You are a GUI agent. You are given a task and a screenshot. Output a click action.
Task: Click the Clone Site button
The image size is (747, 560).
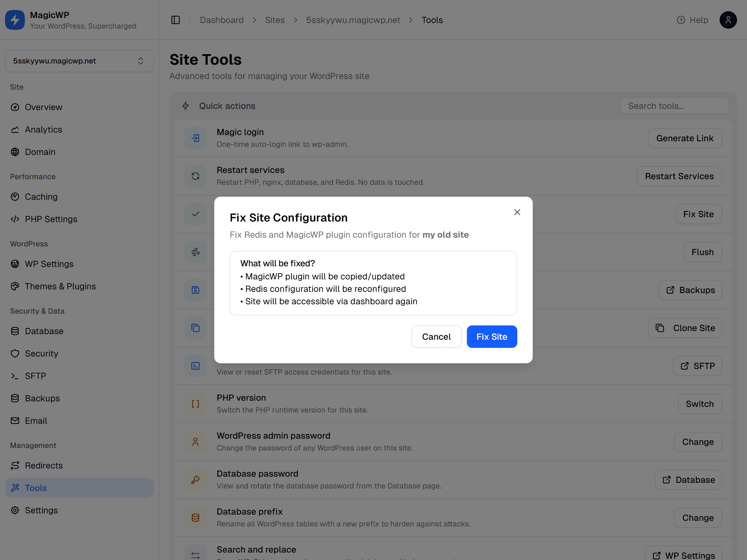[x=685, y=328]
